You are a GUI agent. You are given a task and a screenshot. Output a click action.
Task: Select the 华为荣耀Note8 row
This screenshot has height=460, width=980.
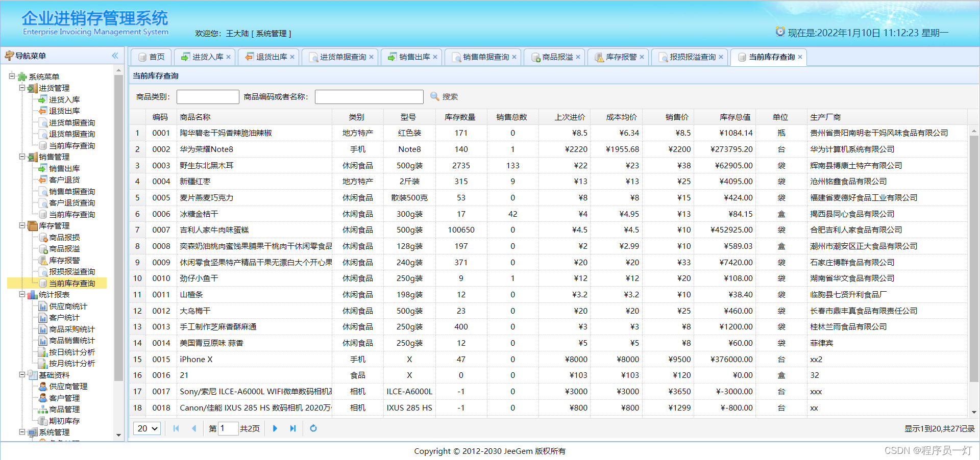[548, 149]
